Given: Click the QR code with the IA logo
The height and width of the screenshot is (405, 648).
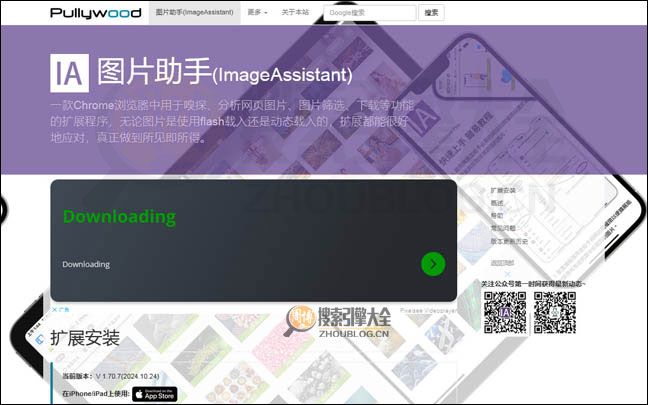Looking at the screenshot, I should point(505,312).
